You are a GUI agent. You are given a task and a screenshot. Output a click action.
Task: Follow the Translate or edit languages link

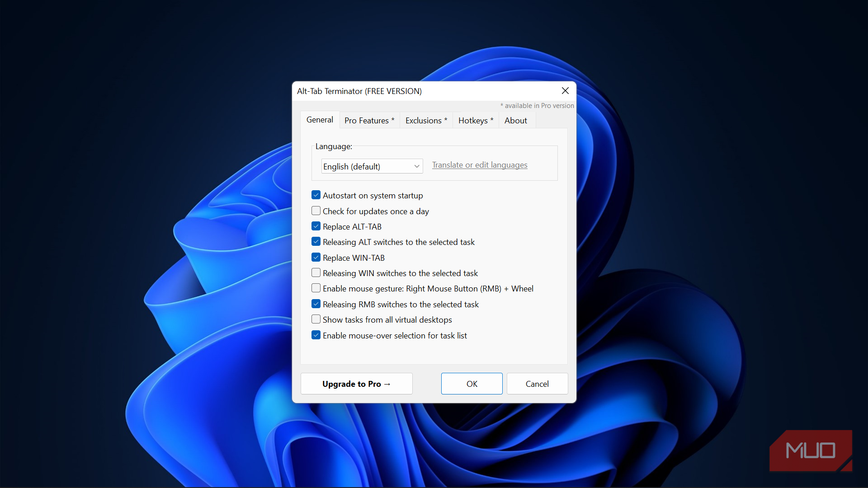480,165
